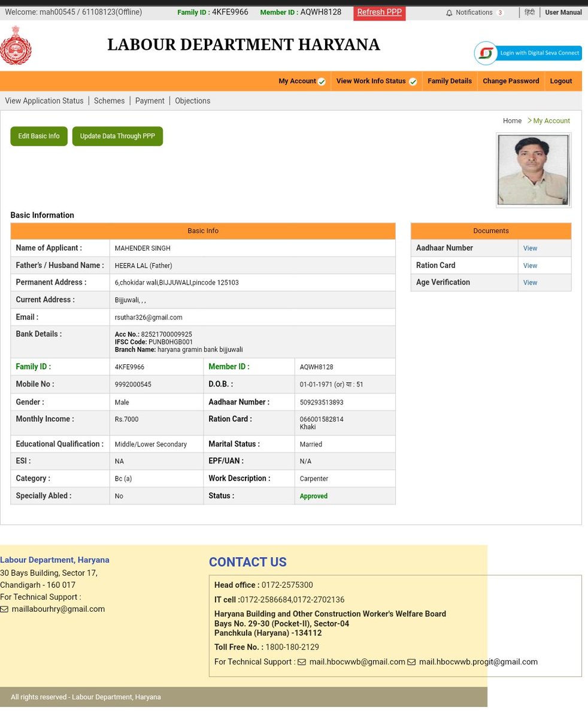Click the Married marital status value
Image resolution: width=588 pixels, height=719 pixels.
[311, 445]
